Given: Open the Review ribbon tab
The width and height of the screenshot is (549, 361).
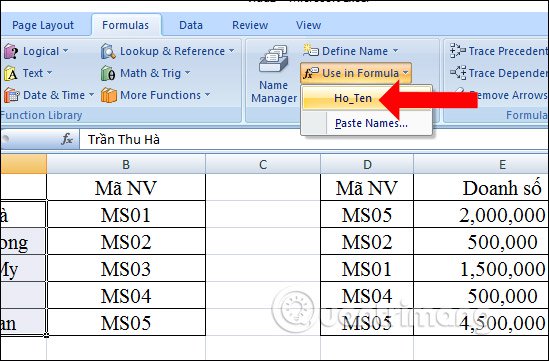Looking at the screenshot, I should click(250, 25).
